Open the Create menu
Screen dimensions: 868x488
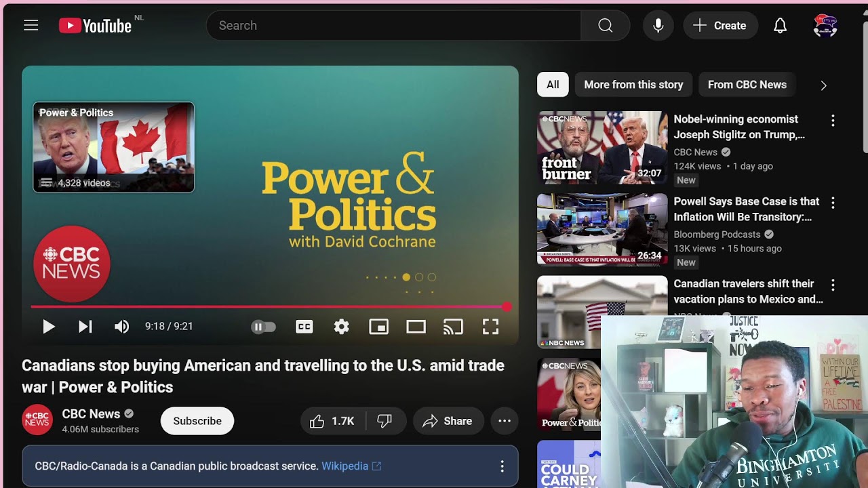click(x=720, y=26)
